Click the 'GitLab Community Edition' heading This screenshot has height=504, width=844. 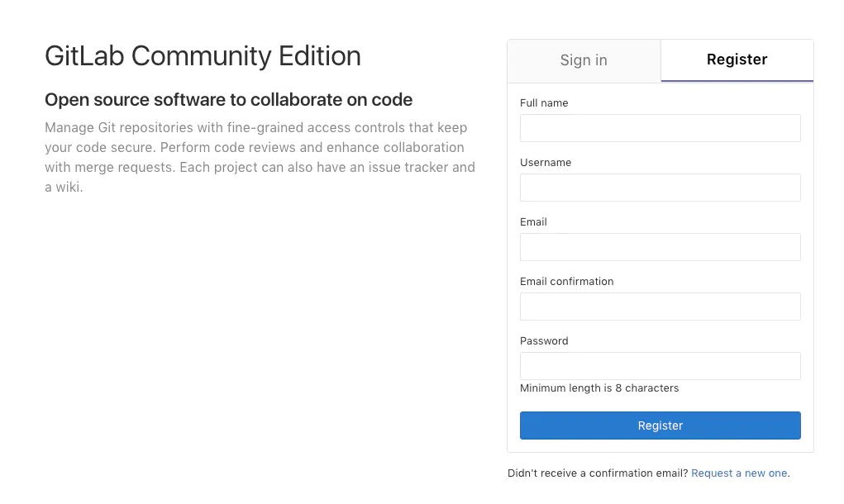click(x=203, y=56)
